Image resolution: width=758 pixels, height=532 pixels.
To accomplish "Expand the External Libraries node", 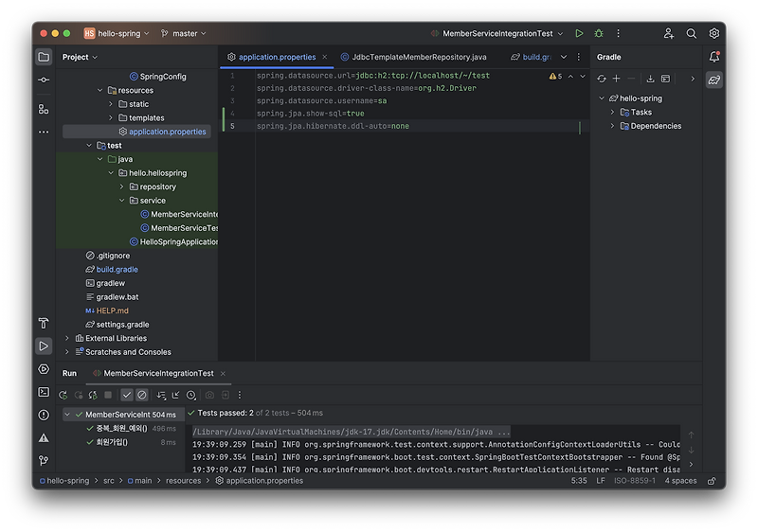I will pyautogui.click(x=67, y=338).
